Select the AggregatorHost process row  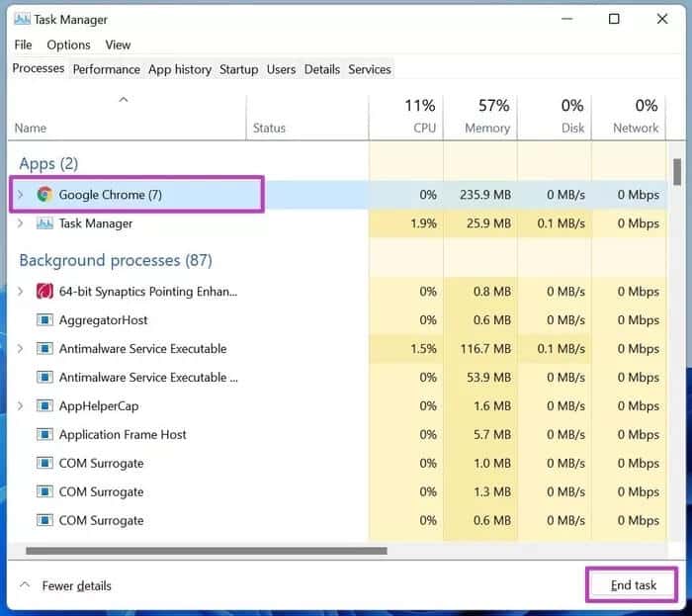pyautogui.click(x=338, y=320)
